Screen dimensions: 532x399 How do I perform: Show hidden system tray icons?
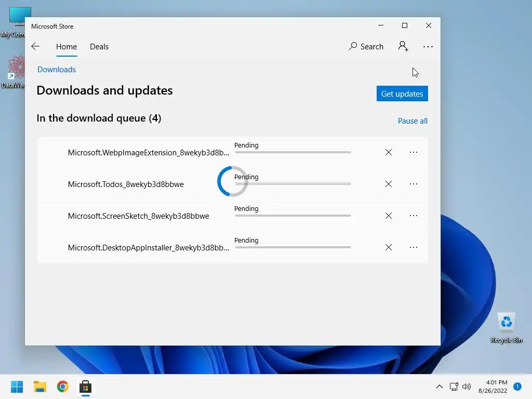click(x=440, y=387)
